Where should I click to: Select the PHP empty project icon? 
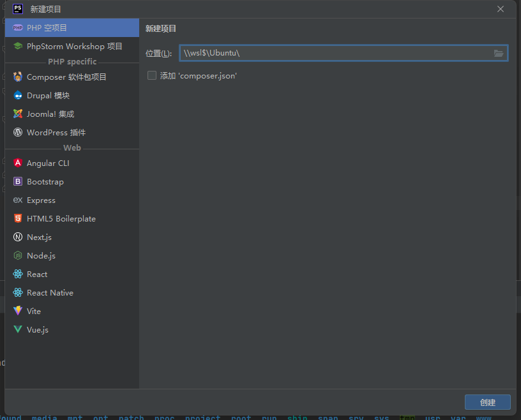point(18,28)
